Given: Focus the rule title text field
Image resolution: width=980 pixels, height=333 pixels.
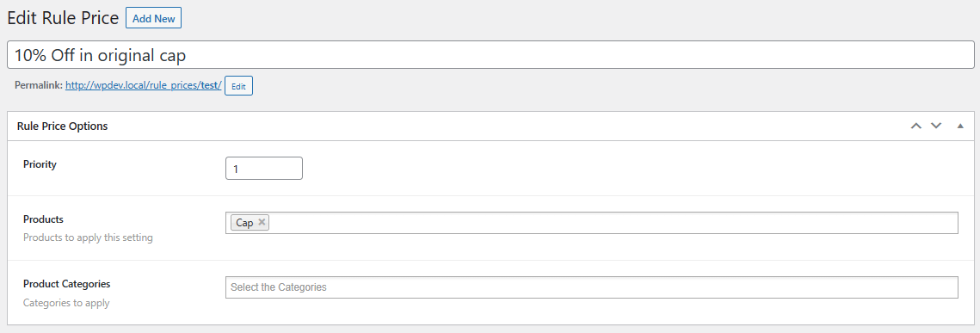Looking at the screenshot, I should [490, 55].
